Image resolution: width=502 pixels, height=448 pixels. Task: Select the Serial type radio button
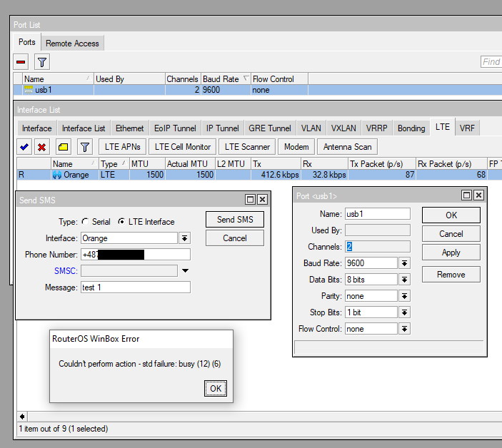pyautogui.click(x=86, y=222)
